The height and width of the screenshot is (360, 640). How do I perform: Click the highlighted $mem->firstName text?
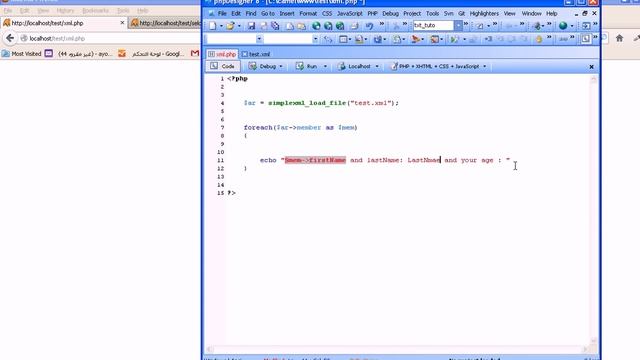[315, 160]
